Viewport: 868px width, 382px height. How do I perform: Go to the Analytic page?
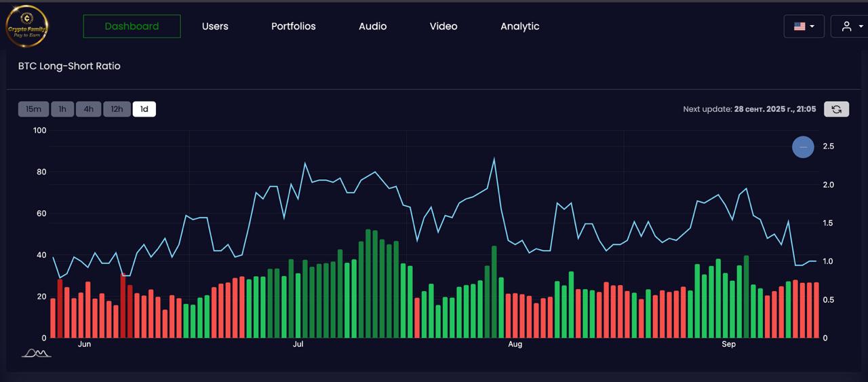(x=519, y=26)
